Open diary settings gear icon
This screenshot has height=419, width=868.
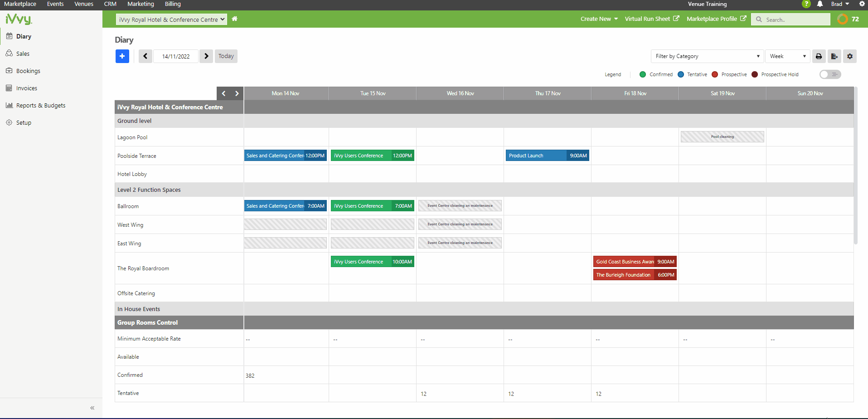coord(850,56)
